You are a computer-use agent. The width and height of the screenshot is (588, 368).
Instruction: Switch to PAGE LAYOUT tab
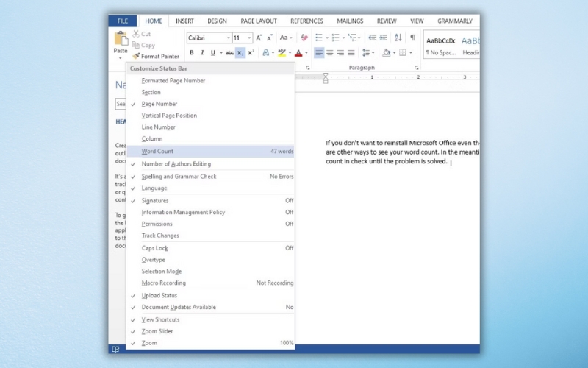coord(259,21)
